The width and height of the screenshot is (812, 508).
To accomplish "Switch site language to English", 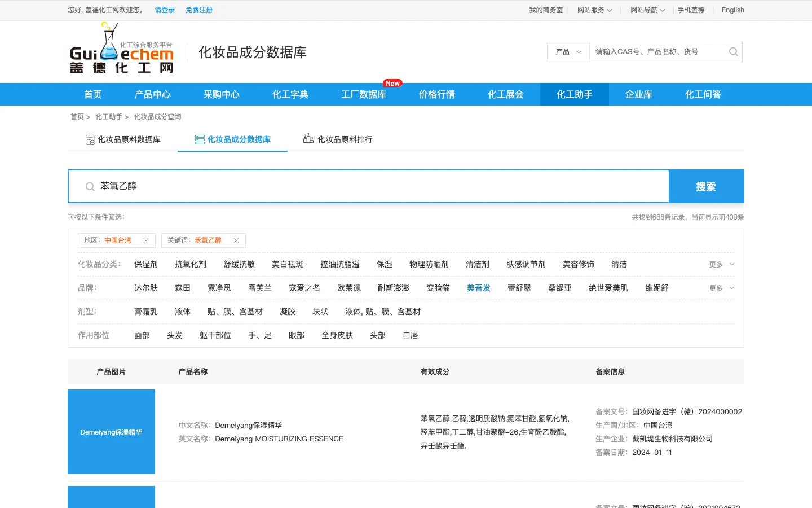I will tap(732, 10).
